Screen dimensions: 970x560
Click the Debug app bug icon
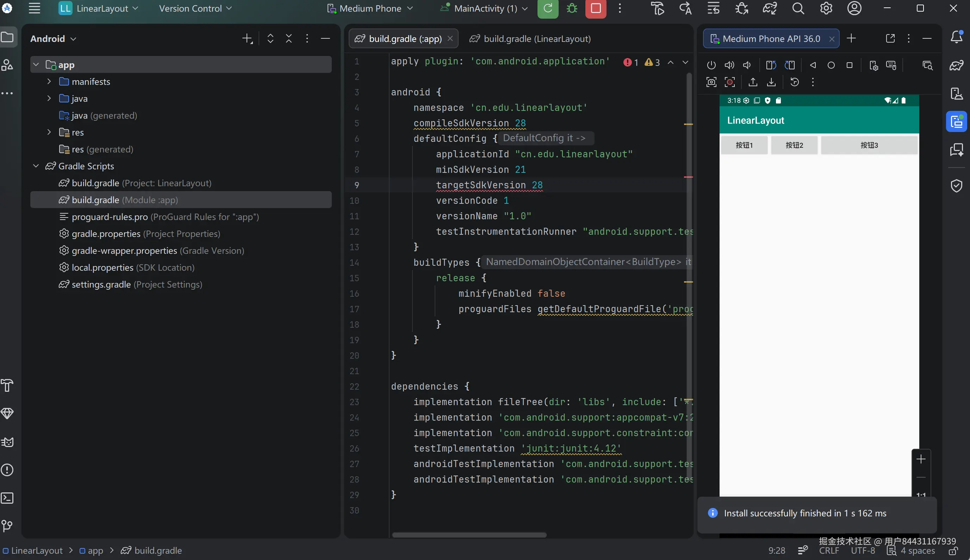[x=572, y=8]
